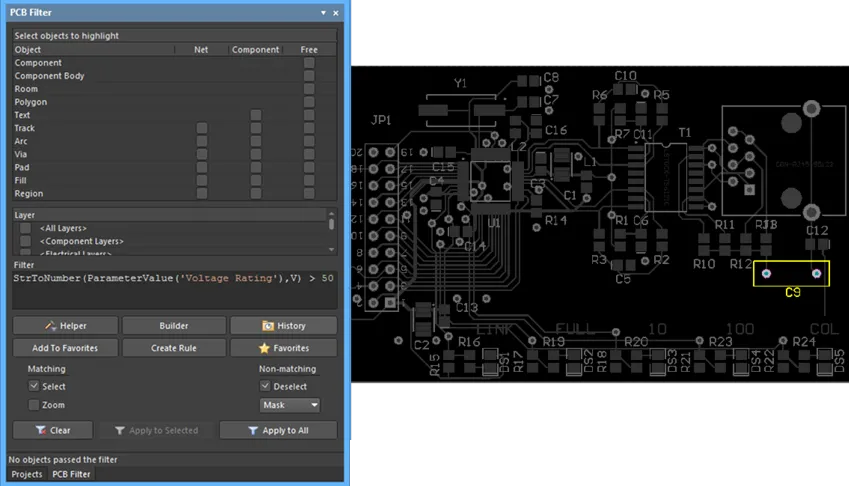849x486 pixels.
Task: Check the Free box for Component
Action: point(309,63)
